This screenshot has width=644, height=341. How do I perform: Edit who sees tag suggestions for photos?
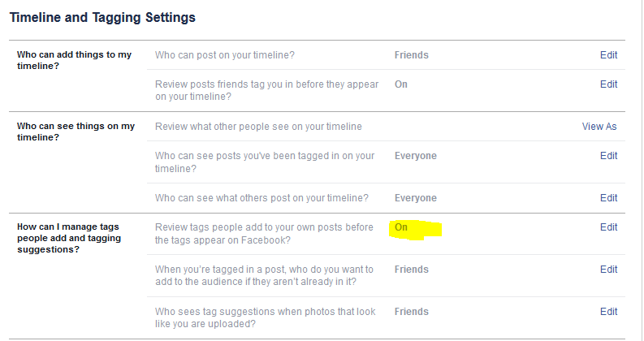(608, 312)
